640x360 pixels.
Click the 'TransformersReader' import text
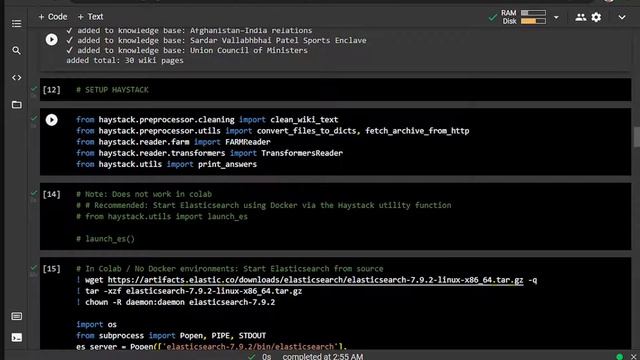click(x=302, y=153)
